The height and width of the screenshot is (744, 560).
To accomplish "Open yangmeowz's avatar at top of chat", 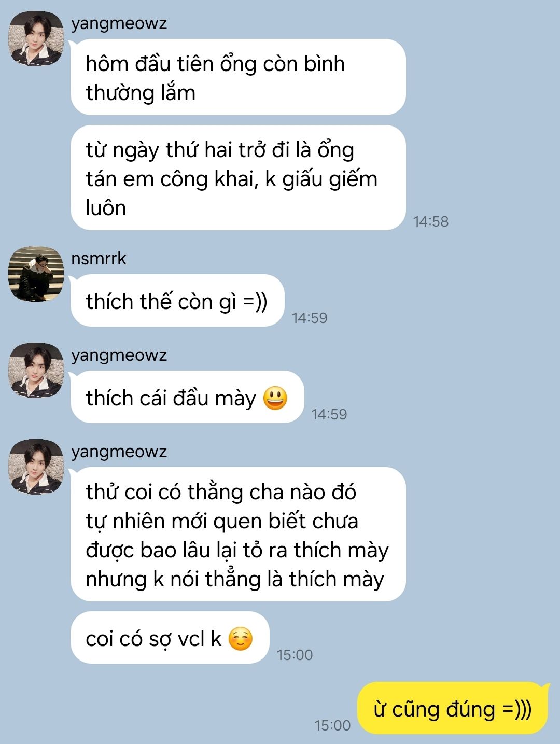I will click(x=36, y=38).
